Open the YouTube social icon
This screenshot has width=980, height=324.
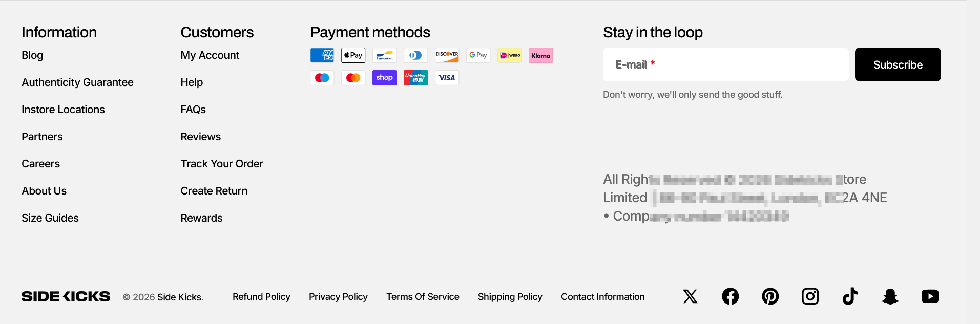930,296
